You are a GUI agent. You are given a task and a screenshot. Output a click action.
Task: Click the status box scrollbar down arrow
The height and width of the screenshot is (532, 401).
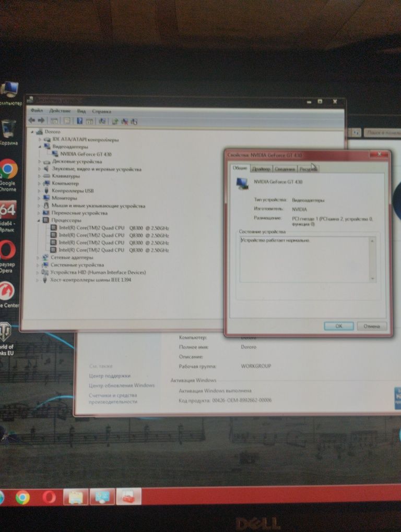[x=372, y=279]
